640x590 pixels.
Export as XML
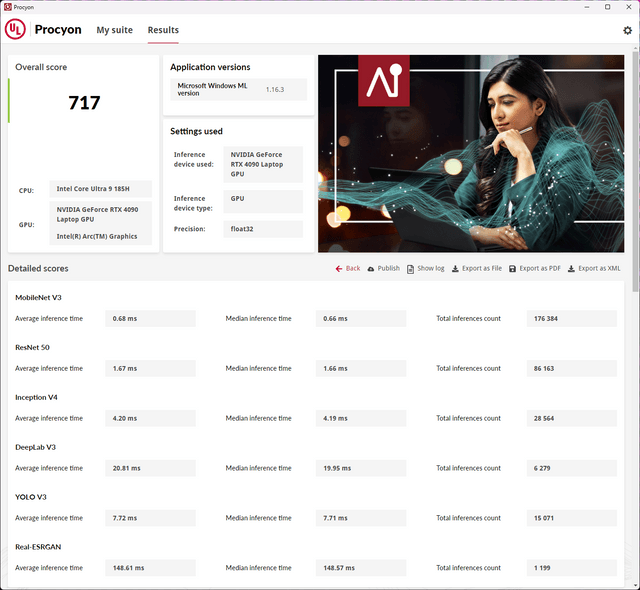click(x=594, y=268)
